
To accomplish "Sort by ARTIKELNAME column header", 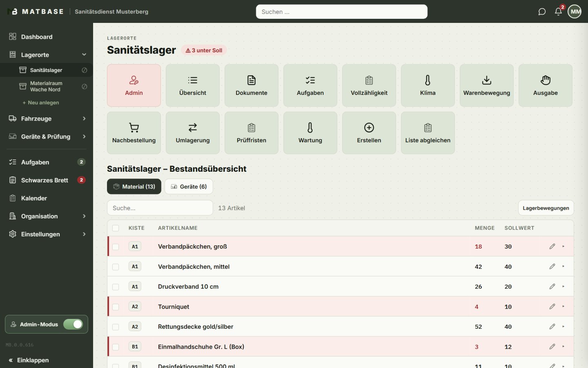I will click(178, 228).
